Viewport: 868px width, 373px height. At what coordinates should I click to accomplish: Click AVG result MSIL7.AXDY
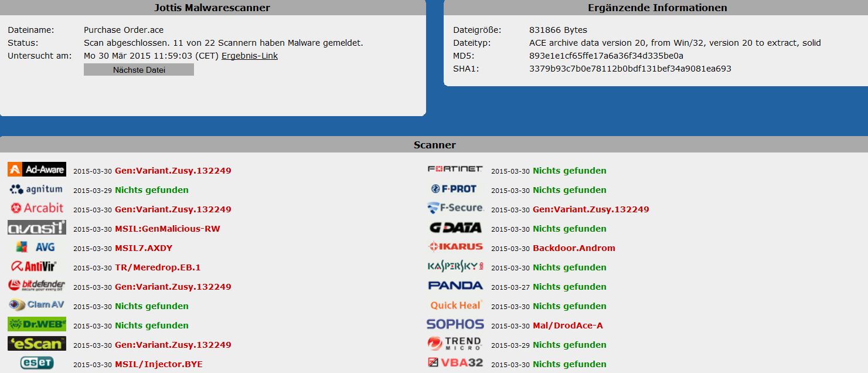pos(144,248)
